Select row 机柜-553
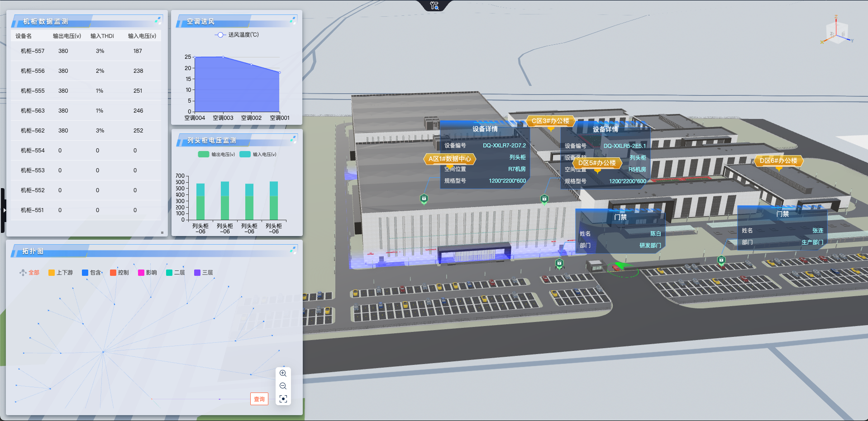Viewport: 868px width, 421px height. click(x=86, y=170)
